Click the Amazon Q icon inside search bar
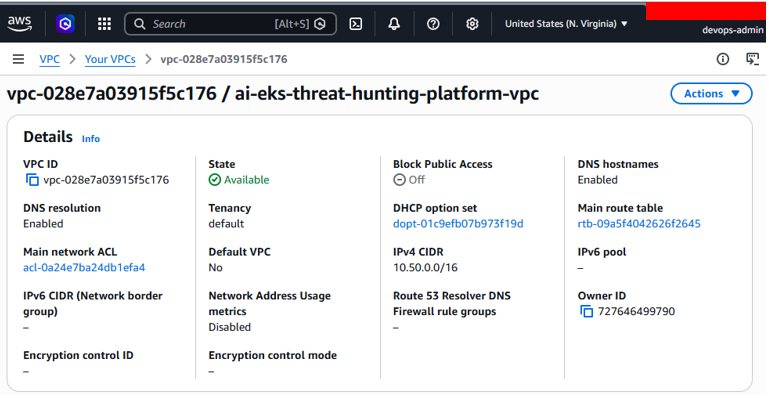 click(320, 24)
